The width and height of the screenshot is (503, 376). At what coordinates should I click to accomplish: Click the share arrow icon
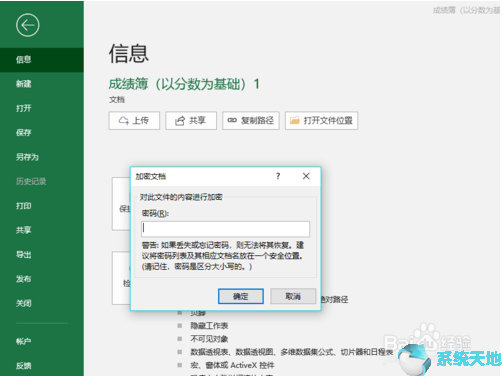pyautogui.click(x=180, y=121)
